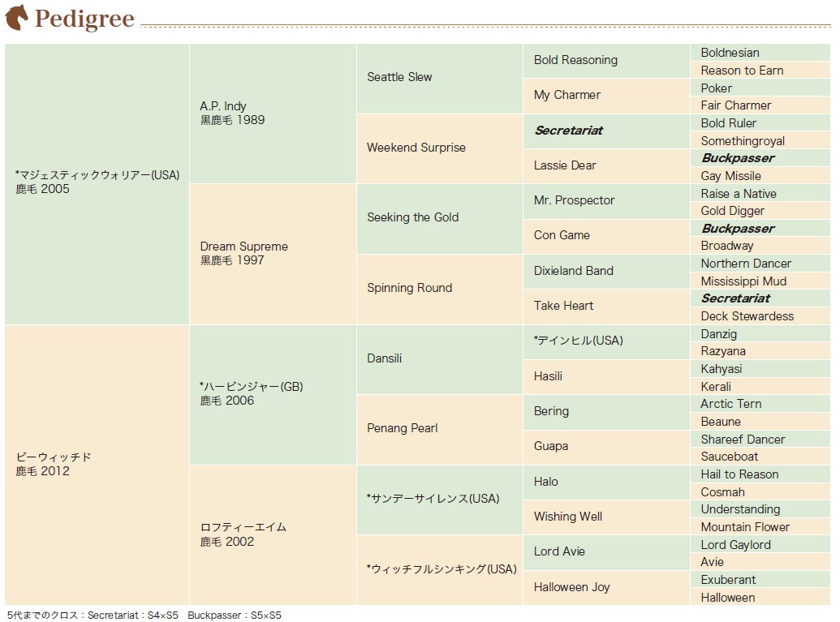Viewport: 840px width, 622px height.
Task: Click the Pedigree section heading
Action: click(x=84, y=18)
